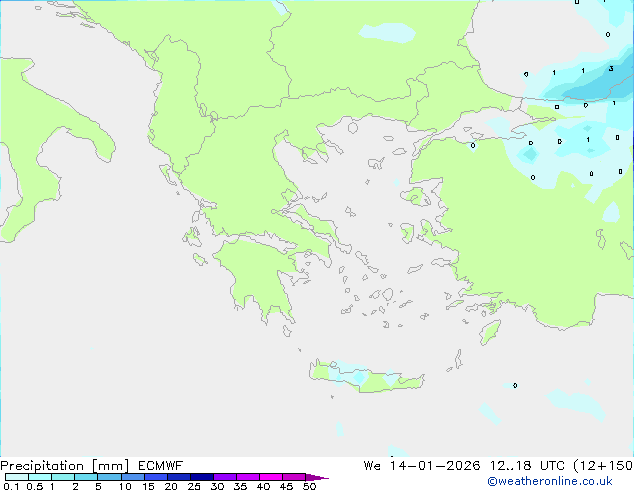Click the ECMWF model name label
Viewport: 634px width, 490px height.
pos(161,466)
